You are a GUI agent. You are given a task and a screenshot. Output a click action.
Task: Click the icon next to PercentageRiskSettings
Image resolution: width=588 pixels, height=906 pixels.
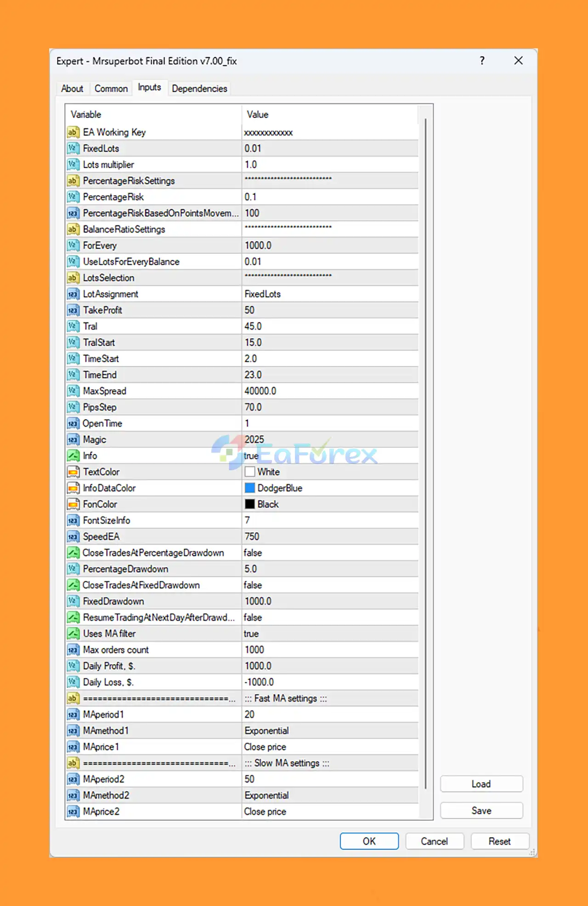point(73,181)
